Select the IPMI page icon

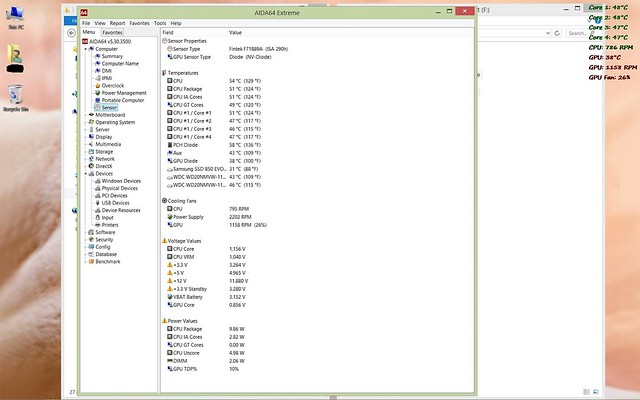pos(98,78)
